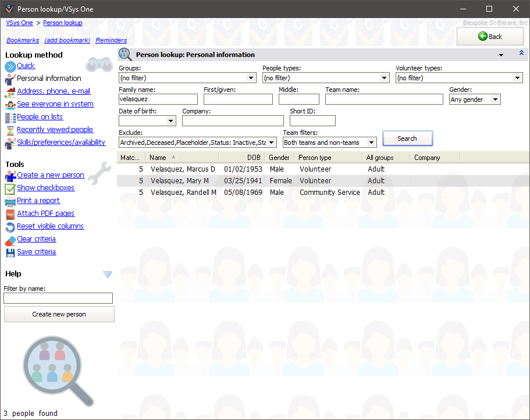Collapse the panel with the double chevron

pos(521,53)
